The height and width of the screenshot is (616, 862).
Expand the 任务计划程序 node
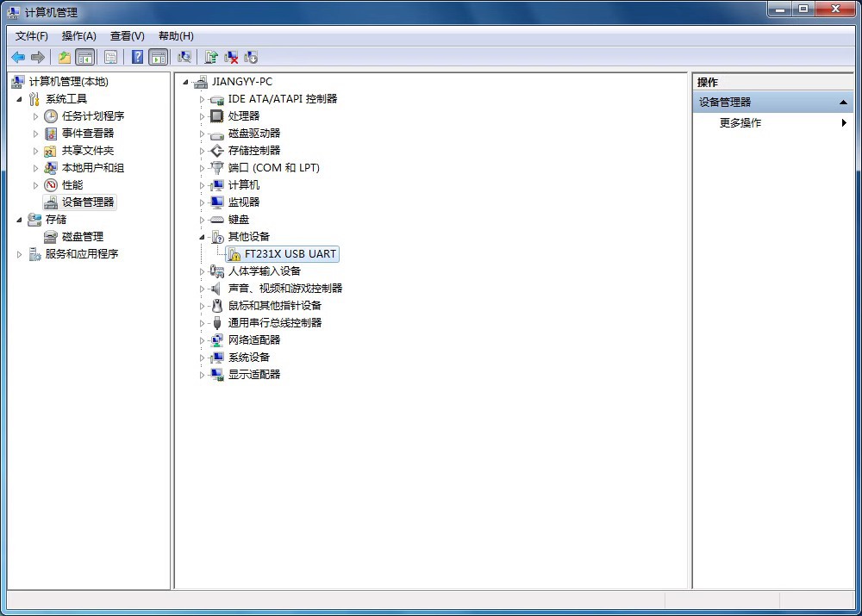pyautogui.click(x=35, y=116)
